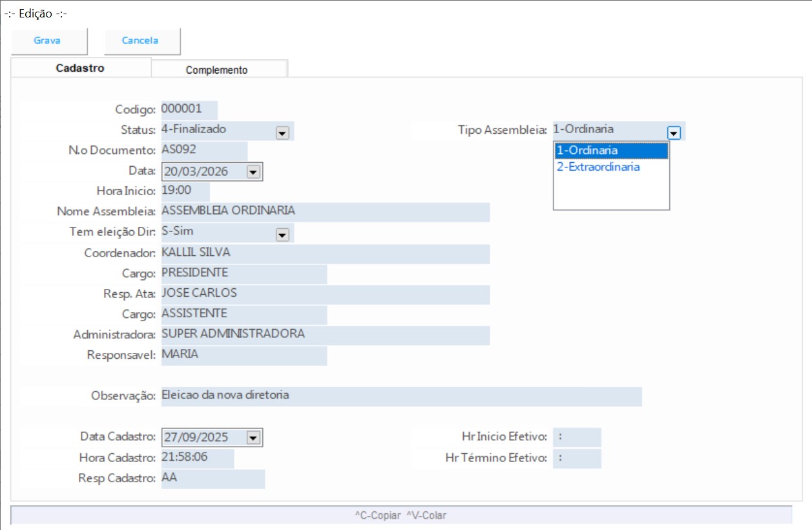The image size is (812, 530).
Task: Click the Observação text field
Action: coord(401,396)
